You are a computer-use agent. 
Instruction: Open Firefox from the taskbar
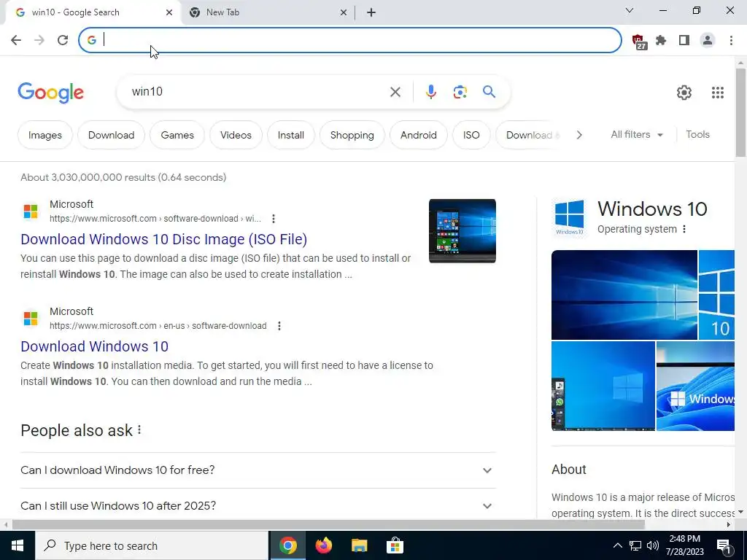pyautogui.click(x=323, y=545)
